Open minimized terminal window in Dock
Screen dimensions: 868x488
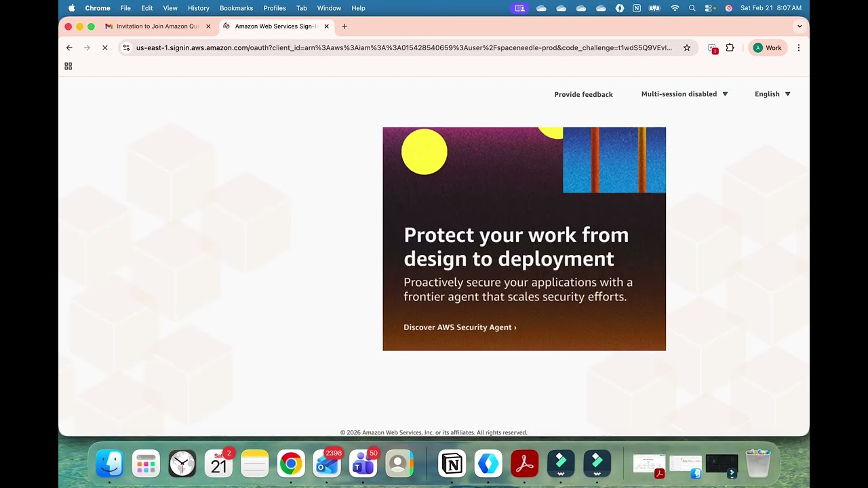[722, 465]
